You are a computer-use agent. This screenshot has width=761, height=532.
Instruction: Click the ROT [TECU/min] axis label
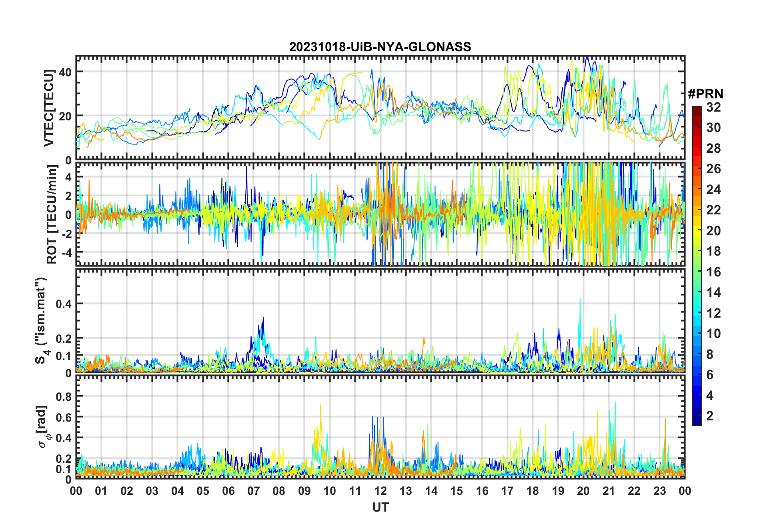tap(52, 214)
